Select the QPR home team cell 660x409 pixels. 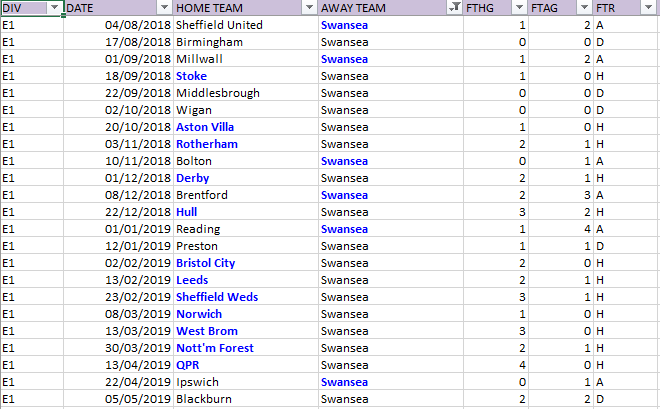tap(245, 365)
